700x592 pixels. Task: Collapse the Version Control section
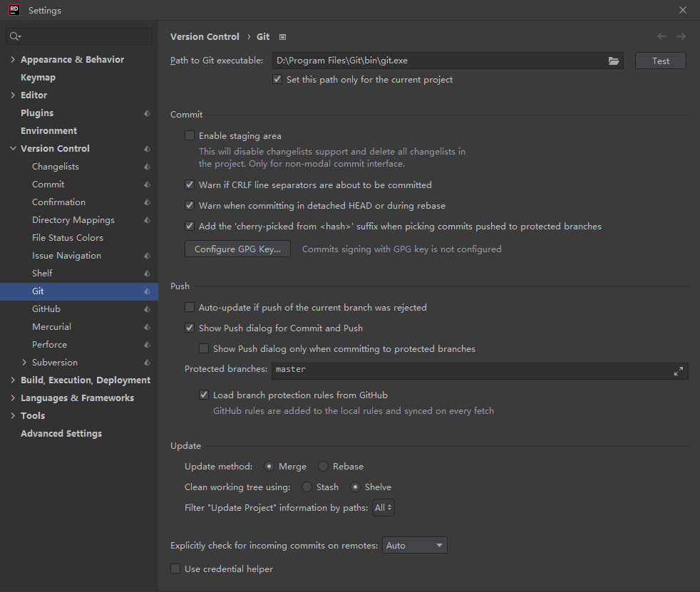[12, 148]
